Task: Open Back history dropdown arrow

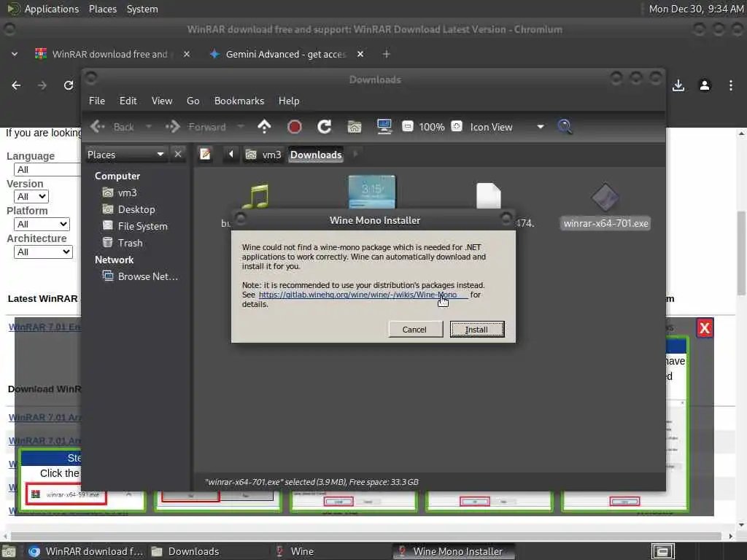Action: tap(149, 127)
